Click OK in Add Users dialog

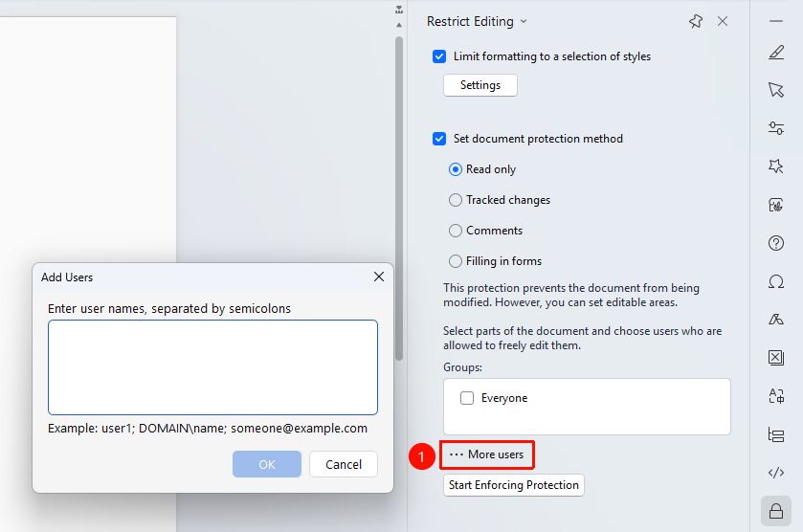267,464
